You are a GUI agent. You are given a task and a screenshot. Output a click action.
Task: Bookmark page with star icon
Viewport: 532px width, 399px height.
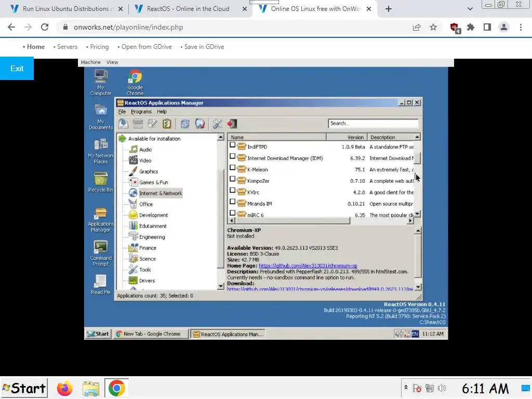[x=433, y=27]
